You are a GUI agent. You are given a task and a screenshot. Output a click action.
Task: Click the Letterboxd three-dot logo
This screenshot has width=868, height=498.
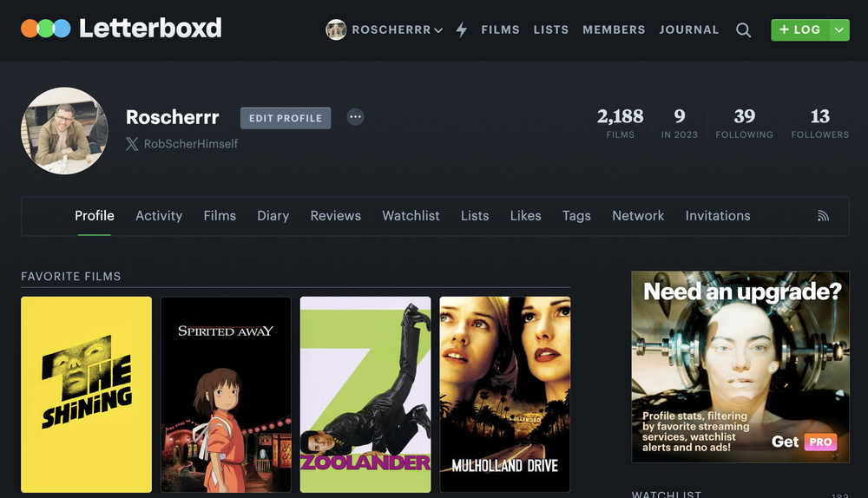(x=46, y=29)
